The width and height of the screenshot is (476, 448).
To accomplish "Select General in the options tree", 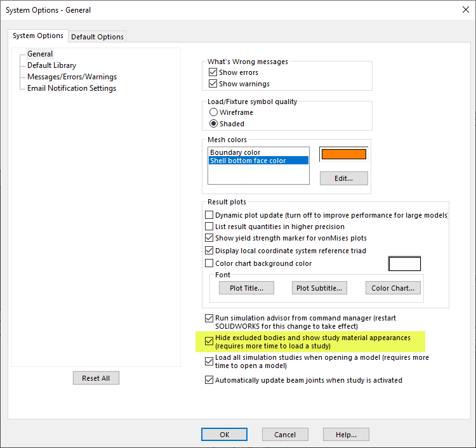I will (x=40, y=54).
